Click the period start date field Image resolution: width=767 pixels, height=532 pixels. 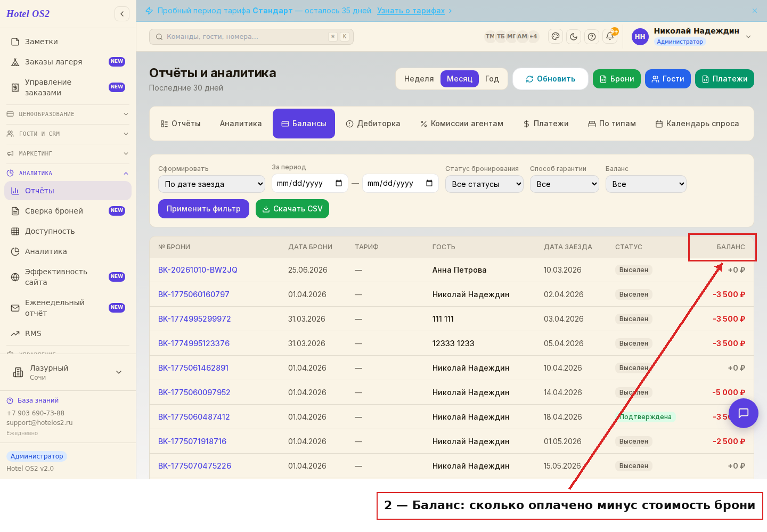[x=309, y=183]
